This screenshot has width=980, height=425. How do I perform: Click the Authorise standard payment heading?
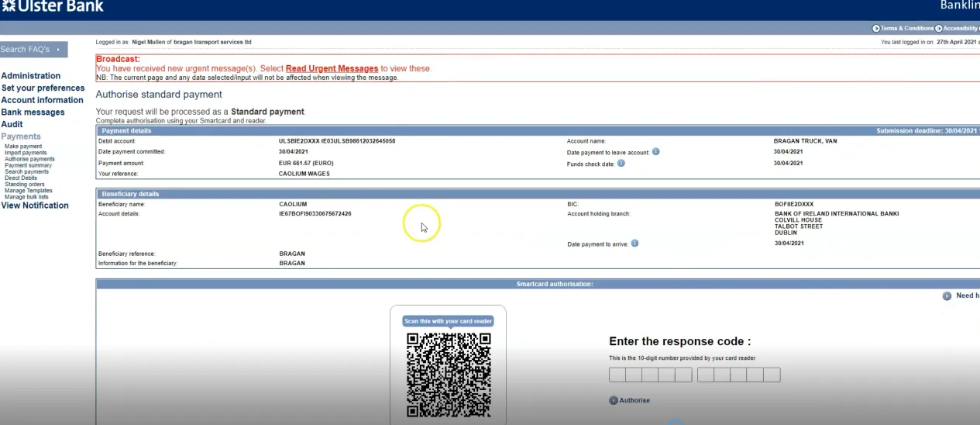click(x=159, y=95)
